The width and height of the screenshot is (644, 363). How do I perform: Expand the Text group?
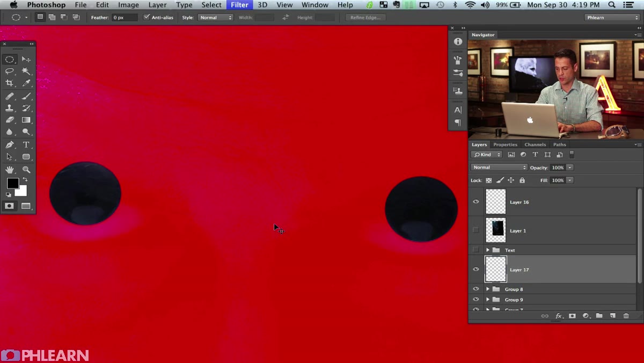488,250
